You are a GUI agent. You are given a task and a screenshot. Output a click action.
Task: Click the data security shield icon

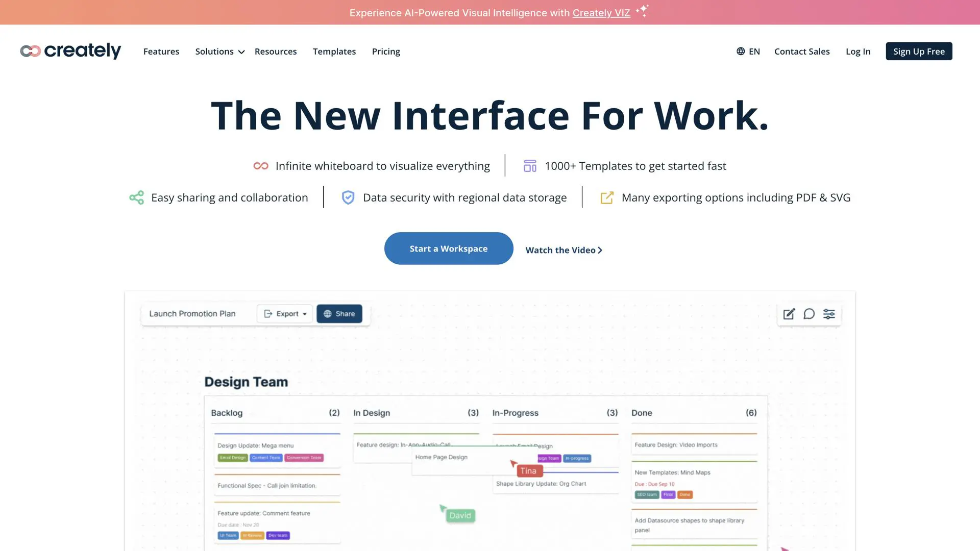348,197
